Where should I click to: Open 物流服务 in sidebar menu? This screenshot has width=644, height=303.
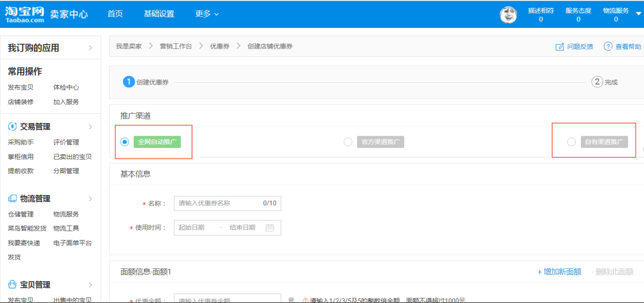pyautogui.click(x=66, y=214)
